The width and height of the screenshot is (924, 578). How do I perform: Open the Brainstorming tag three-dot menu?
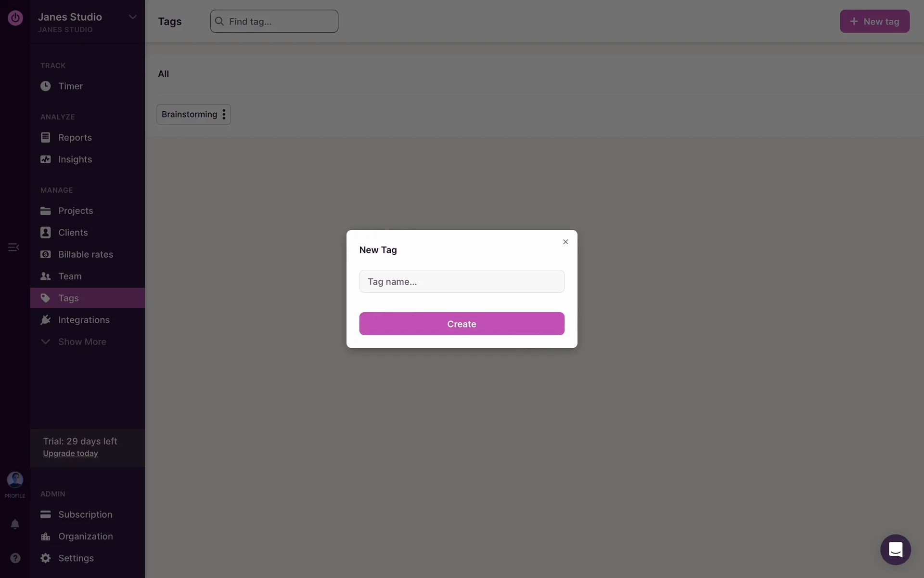pos(224,115)
